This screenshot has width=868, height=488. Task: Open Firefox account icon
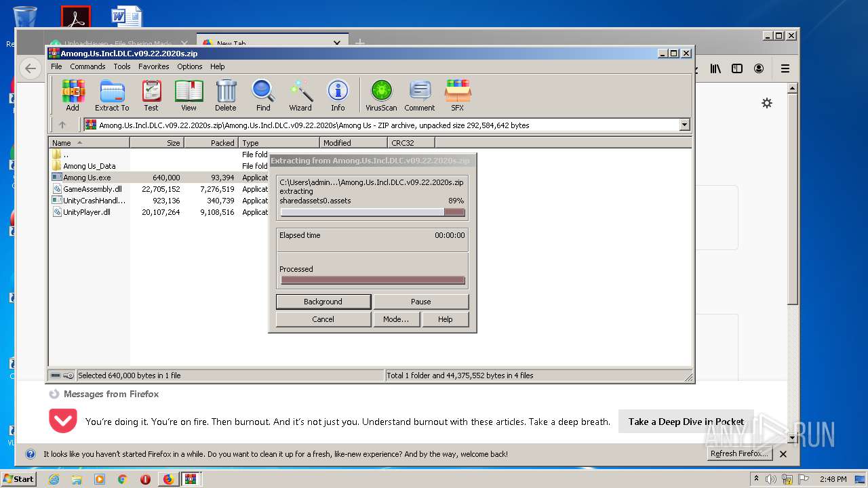[x=759, y=68]
